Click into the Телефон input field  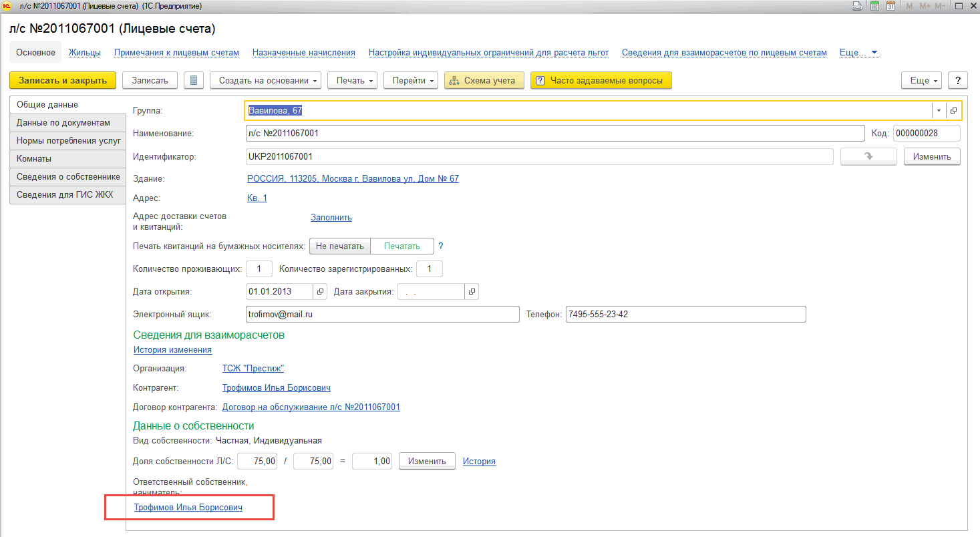(685, 314)
